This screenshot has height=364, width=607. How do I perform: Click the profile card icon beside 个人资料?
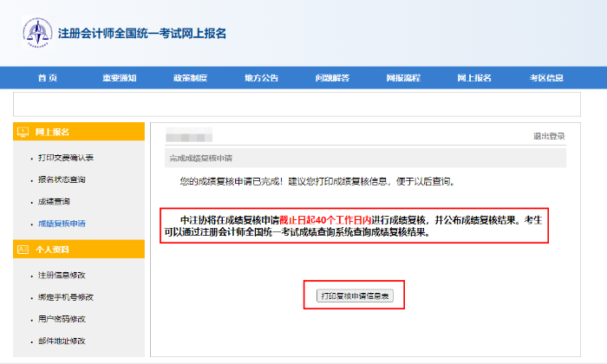(x=23, y=250)
